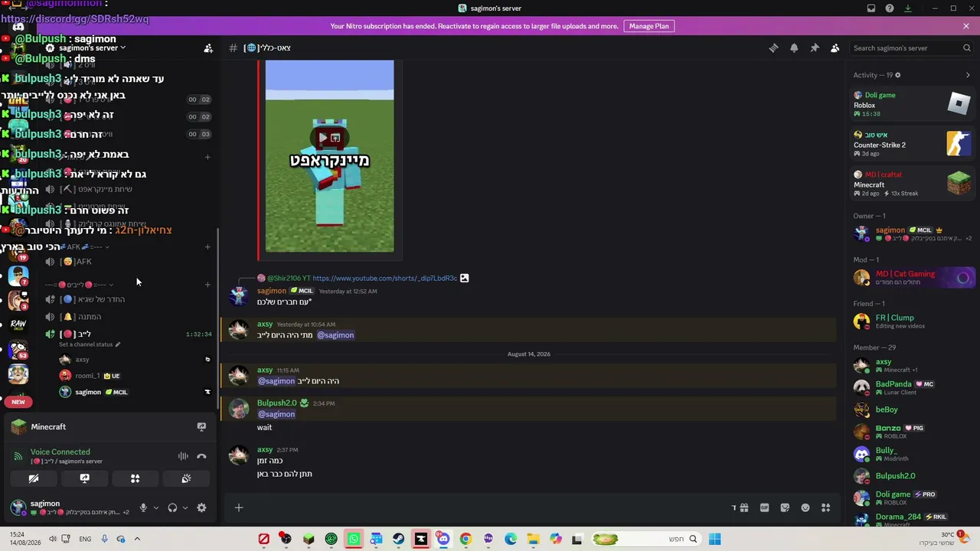Set a channel status for the voice channel
980x551 pixels.
(90, 344)
